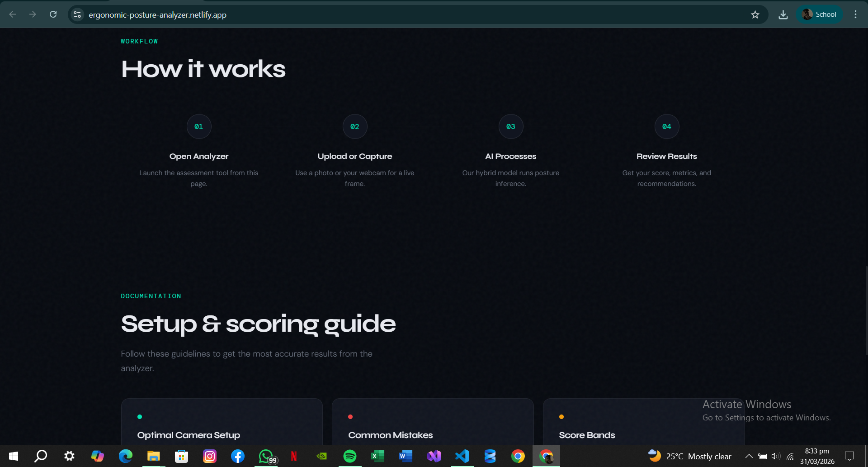Screen dimensions: 868x467
Task: Launch Visual Studio Code from taskbar
Action: (462, 456)
